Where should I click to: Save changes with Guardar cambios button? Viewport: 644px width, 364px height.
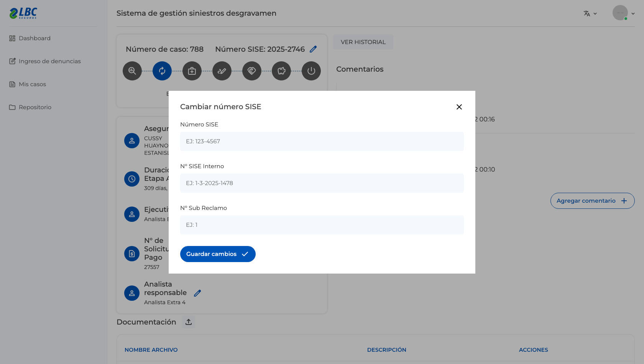(x=218, y=254)
